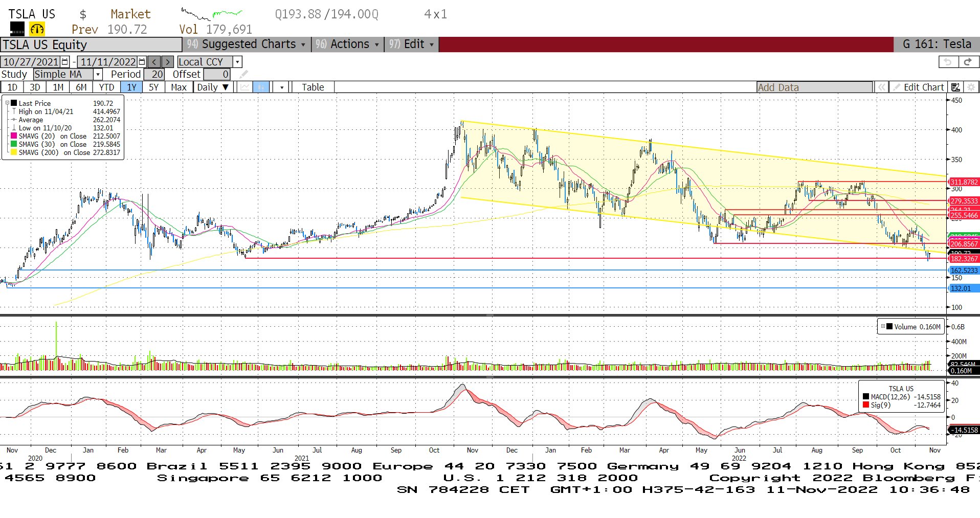
Task: Click the 255.5466 price level label
Action: tap(964, 215)
